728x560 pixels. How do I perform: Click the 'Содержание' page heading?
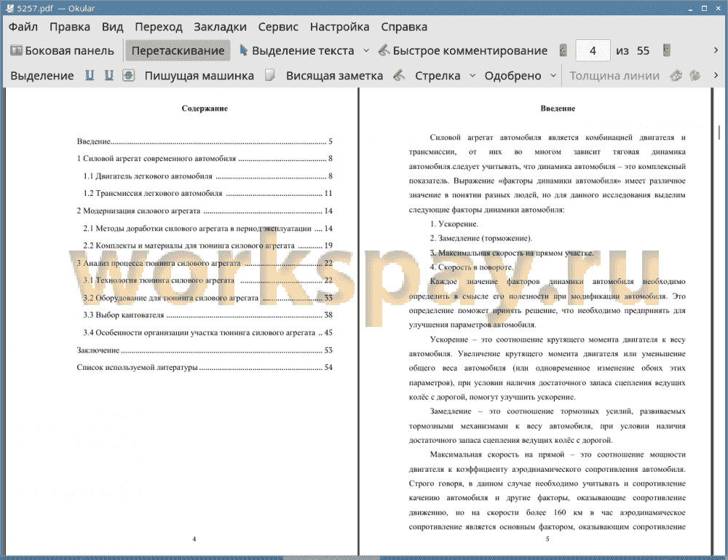tap(205, 109)
